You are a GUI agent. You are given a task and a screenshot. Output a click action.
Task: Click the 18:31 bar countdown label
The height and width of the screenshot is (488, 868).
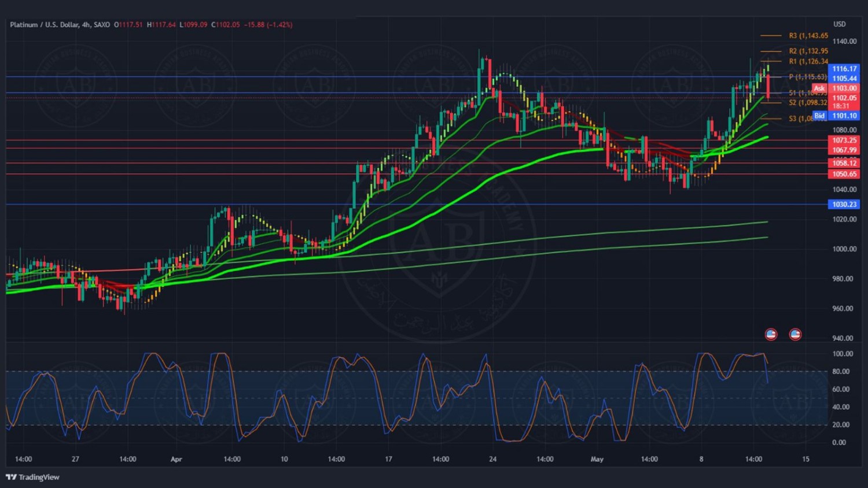[x=841, y=106]
